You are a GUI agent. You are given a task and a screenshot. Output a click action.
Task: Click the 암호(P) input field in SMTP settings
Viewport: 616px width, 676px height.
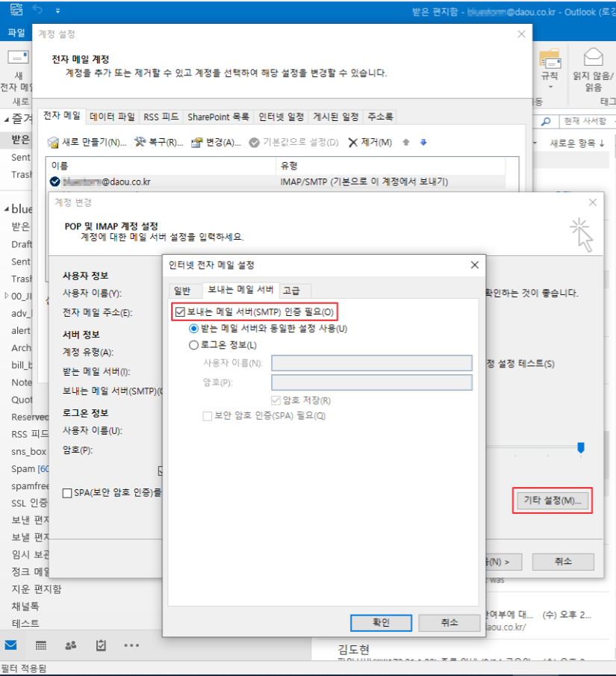tap(372, 382)
